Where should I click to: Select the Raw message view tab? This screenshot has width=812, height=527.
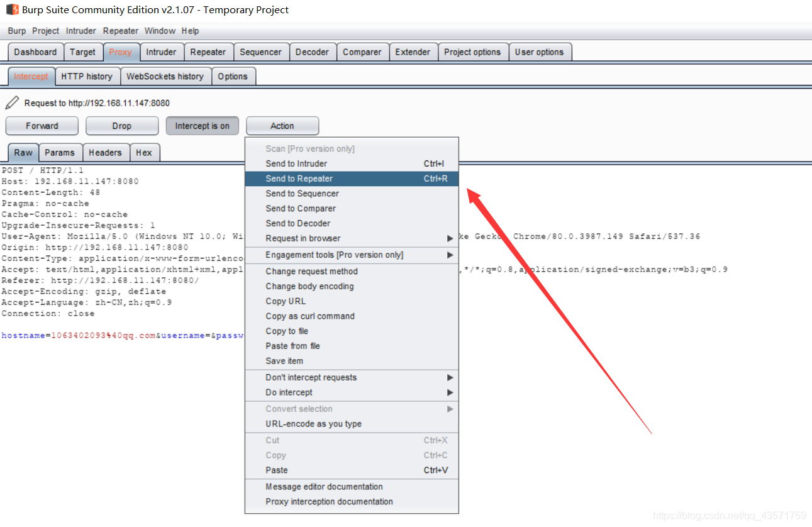tap(23, 152)
